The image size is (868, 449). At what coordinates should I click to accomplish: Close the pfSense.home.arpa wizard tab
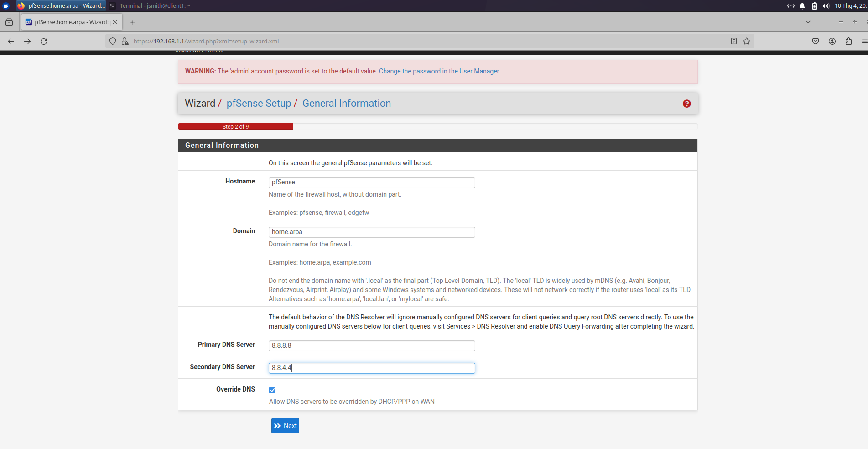pos(115,22)
